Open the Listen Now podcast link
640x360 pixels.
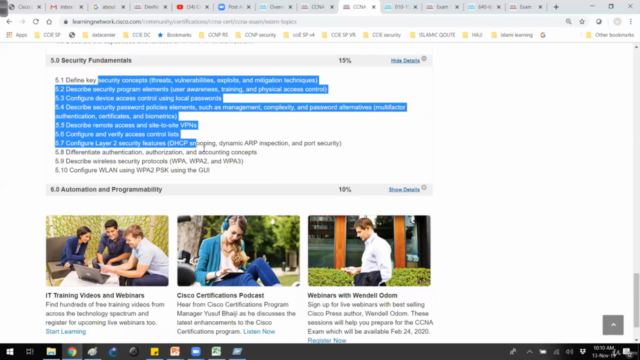pos(259,331)
